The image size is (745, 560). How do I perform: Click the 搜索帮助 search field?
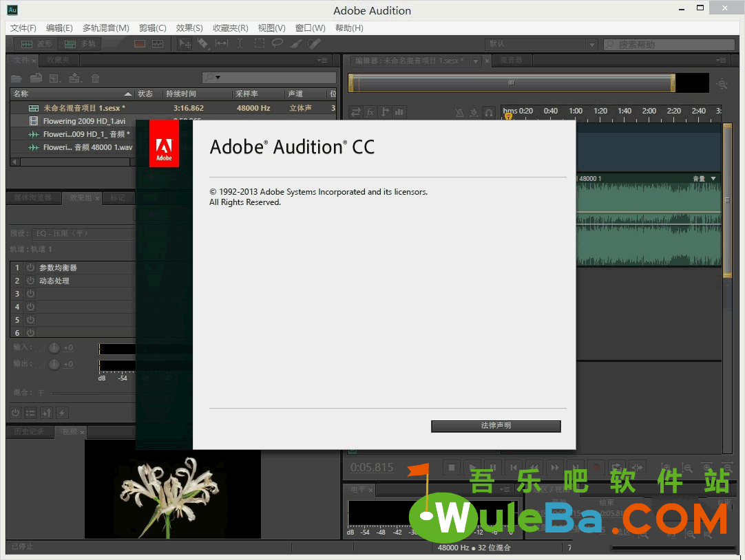tap(669, 44)
